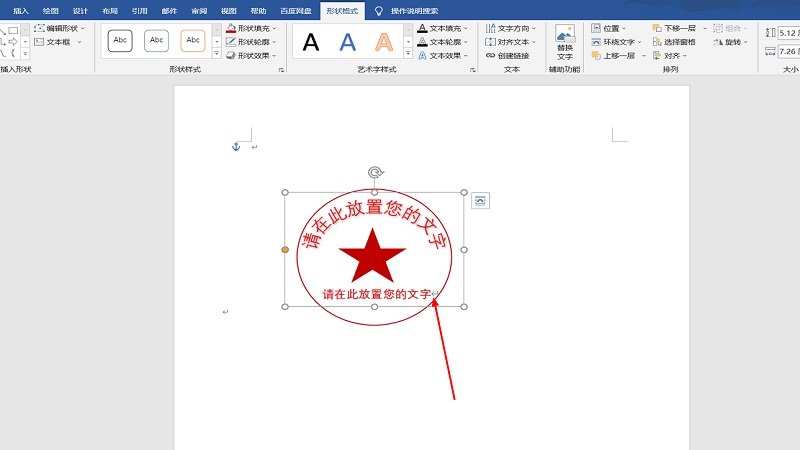Image resolution: width=800 pixels, height=450 pixels.
Task: Click the red star in the stamp
Action: click(x=372, y=256)
